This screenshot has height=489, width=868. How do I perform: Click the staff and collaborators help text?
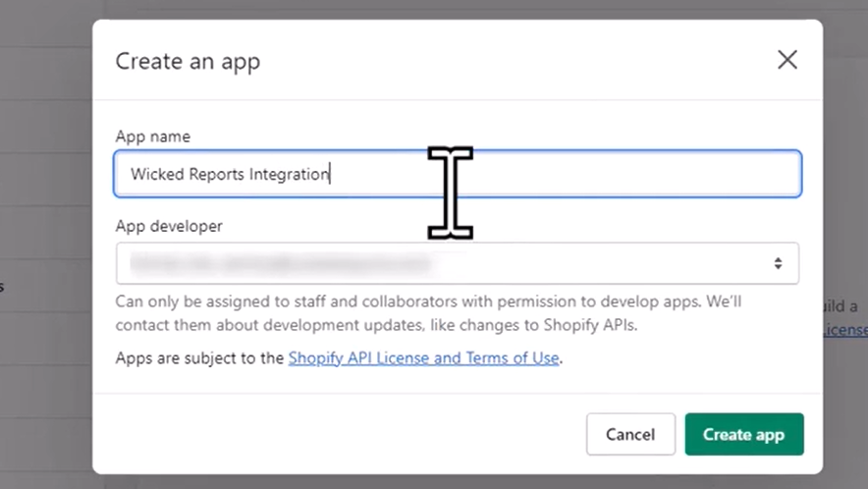[428, 313]
